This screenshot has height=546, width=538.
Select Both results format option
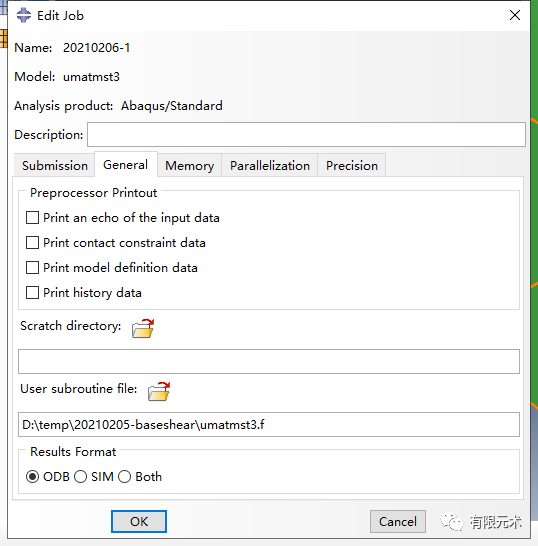[124, 476]
